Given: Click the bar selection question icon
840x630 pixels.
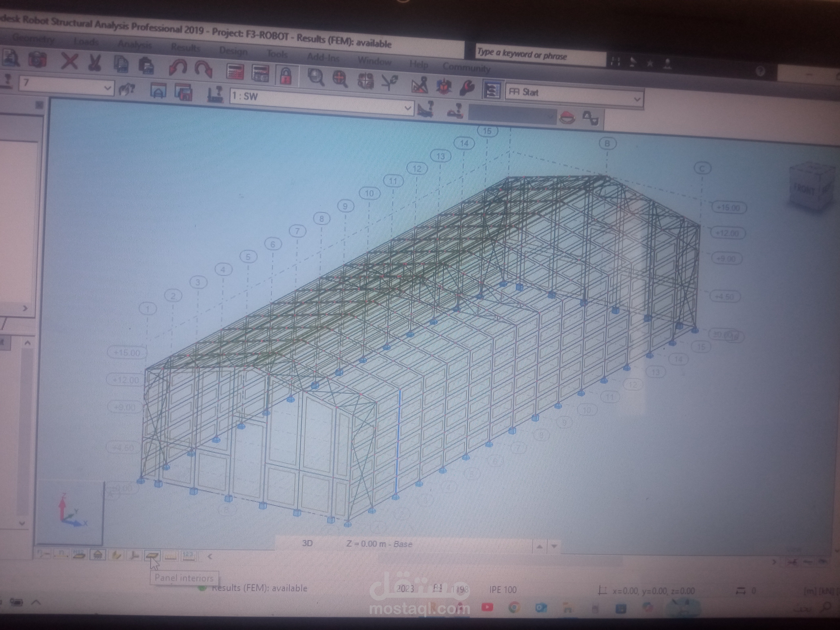Looking at the screenshot, I should (x=127, y=90).
